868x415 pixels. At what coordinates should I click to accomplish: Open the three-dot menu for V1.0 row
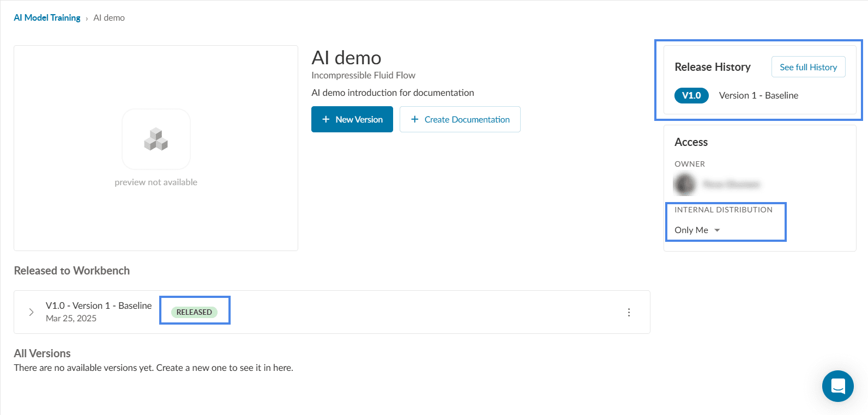click(629, 312)
